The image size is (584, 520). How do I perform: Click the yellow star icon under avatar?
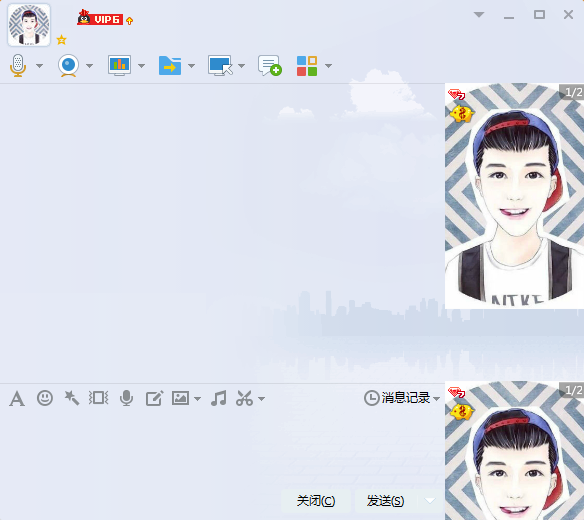(61, 39)
